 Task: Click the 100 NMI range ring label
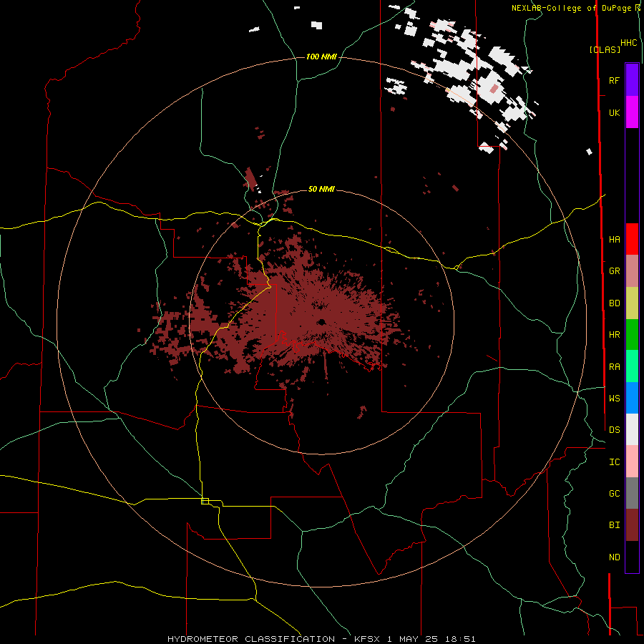coord(321,57)
